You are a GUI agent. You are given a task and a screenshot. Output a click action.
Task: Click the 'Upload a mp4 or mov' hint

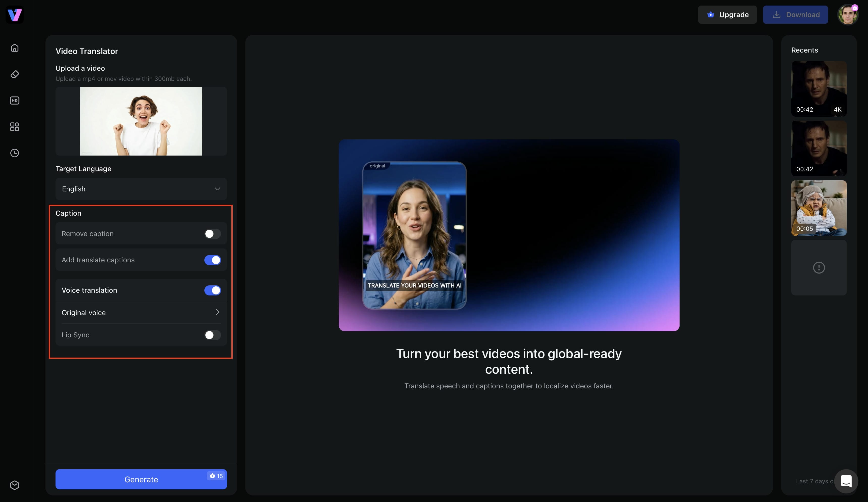click(x=124, y=79)
